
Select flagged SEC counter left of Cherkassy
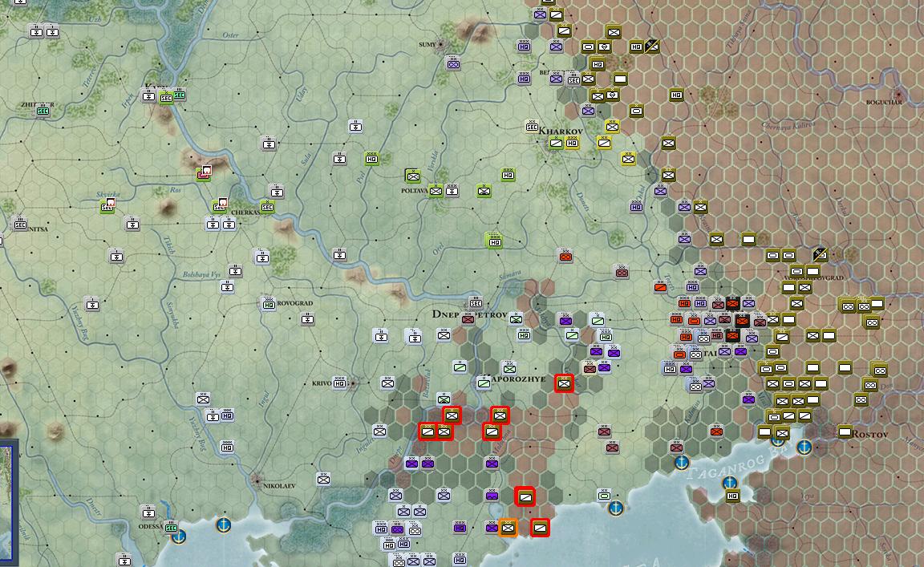point(220,205)
